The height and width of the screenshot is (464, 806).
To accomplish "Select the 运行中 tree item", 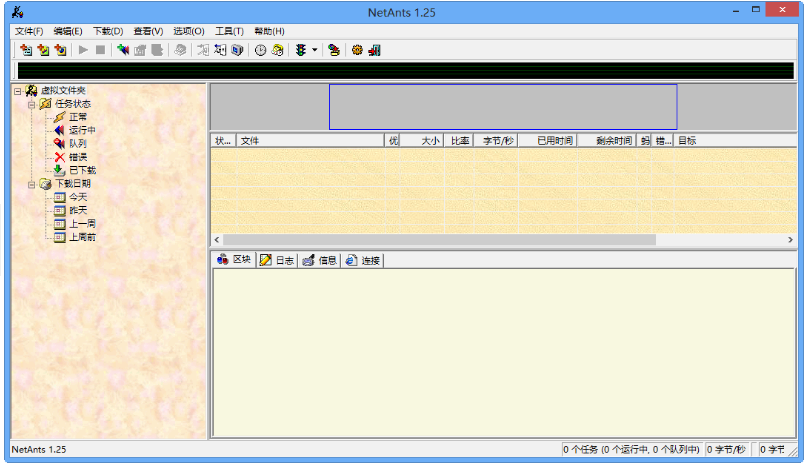I will coord(81,130).
